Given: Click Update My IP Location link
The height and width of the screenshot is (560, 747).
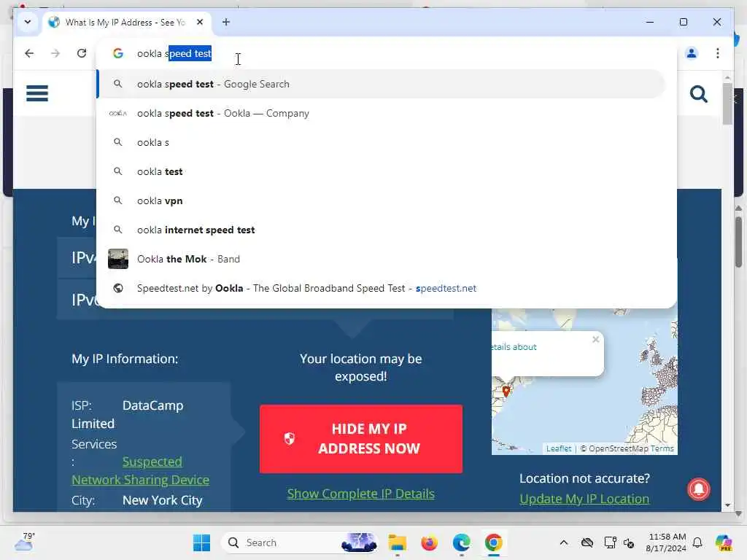Looking at the screenshot, I should pyautogui.click(x=584, y=499).
